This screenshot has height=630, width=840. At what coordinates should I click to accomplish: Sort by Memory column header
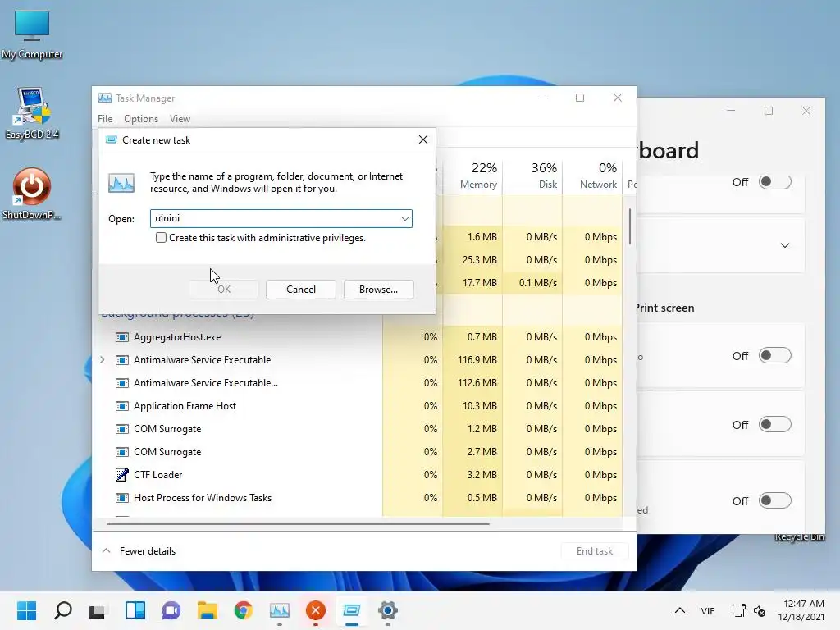point(473,176)
